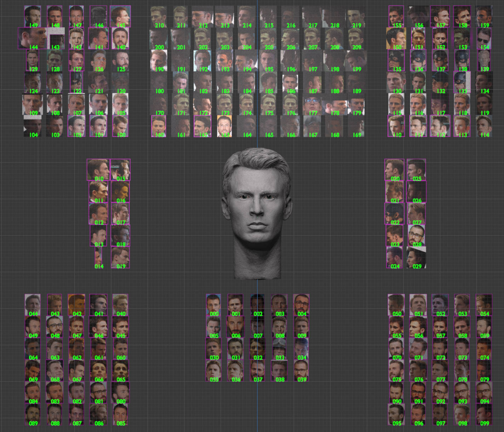
Task: Select the central gray 3D head sculpt
Action: coord(257,212)
